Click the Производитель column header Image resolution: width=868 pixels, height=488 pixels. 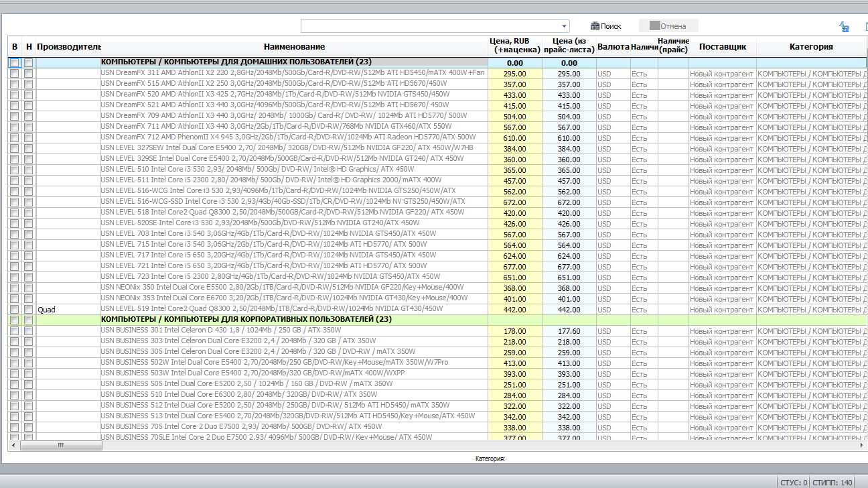(x=68, y=46)
